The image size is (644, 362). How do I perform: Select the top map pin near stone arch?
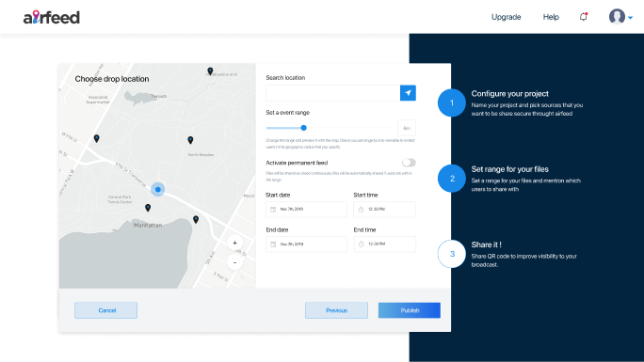(210, 71)
